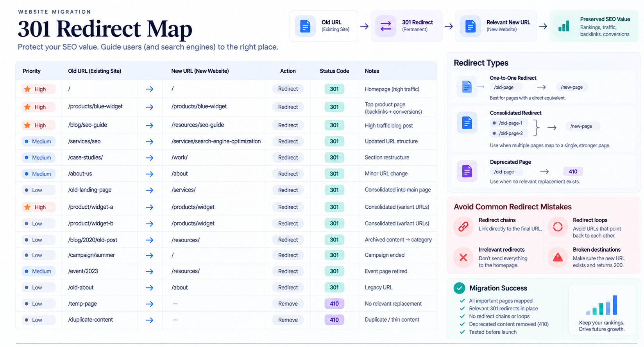The height and width of the screenshot is (347, 644).
Task: Click the Remove action pill for /temp-page
Action: tap(288, 304)
